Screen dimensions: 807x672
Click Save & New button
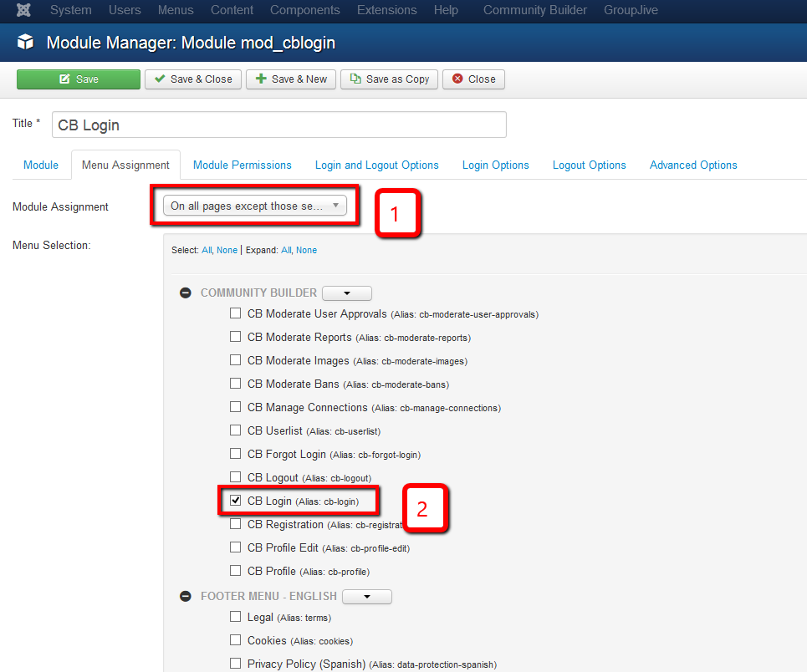tap(291, 79)
